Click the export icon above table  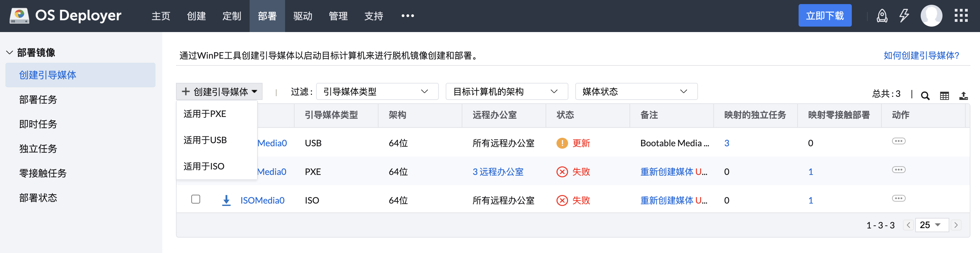(963, 95)
